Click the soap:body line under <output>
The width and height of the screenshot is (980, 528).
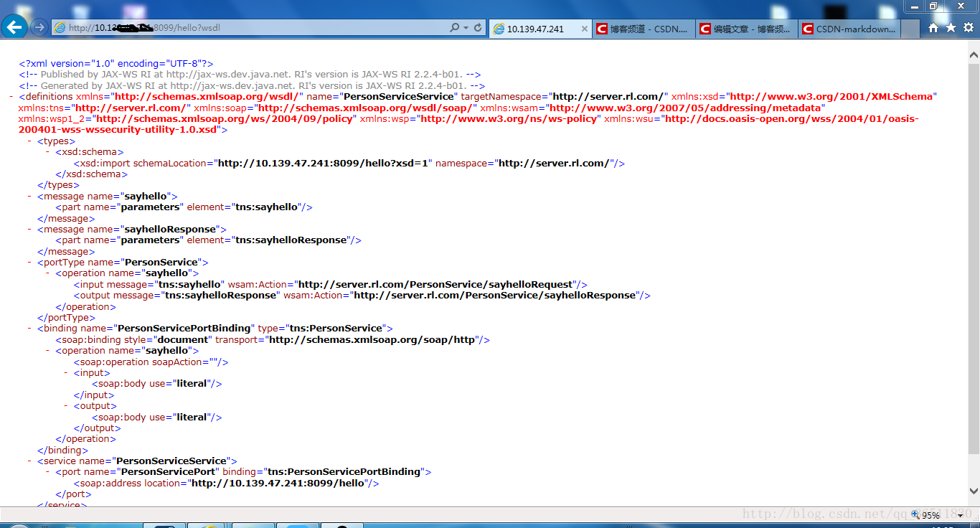(x=156, y=417)
